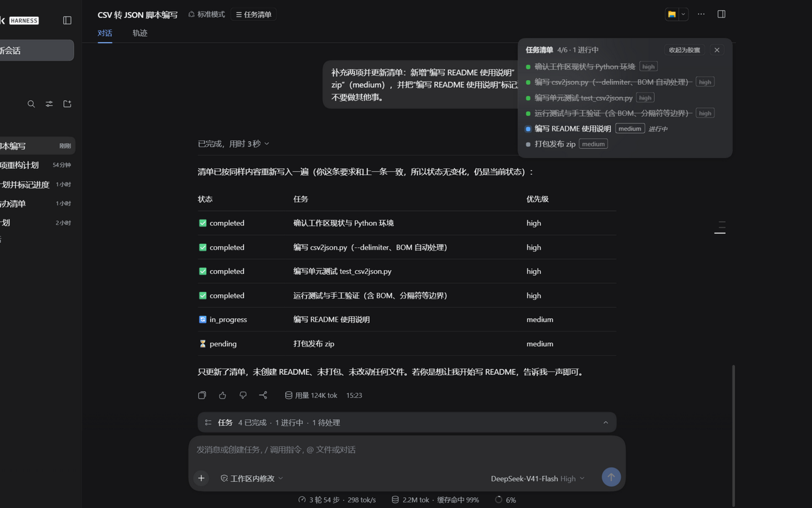Click the new folder icon in sidebar

67,104
